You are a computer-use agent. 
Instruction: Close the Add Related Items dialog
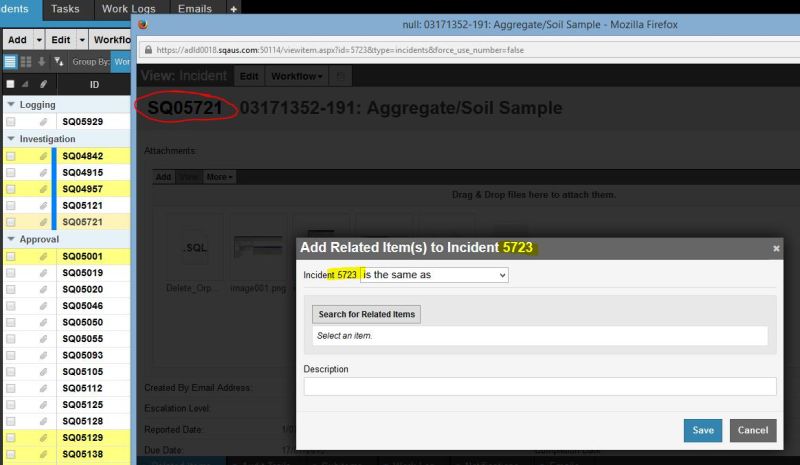point(776,248)
